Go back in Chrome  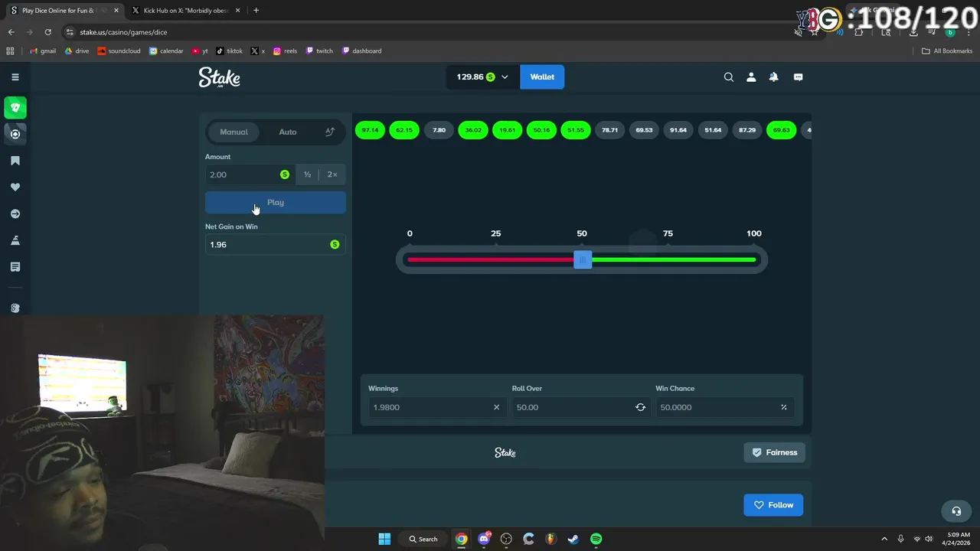click(x=11, y=32)
